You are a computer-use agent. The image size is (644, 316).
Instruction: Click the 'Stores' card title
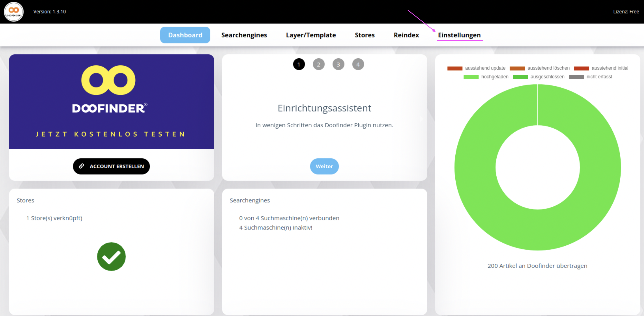coord(25,200)
